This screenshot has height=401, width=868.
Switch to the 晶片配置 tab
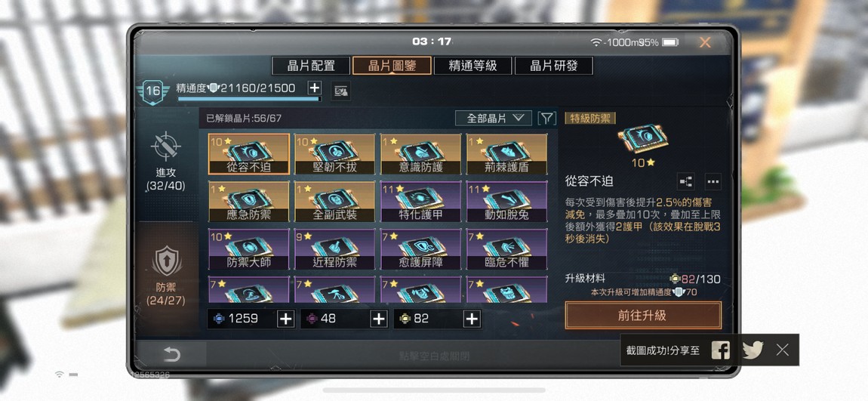[x=310, y=66]
